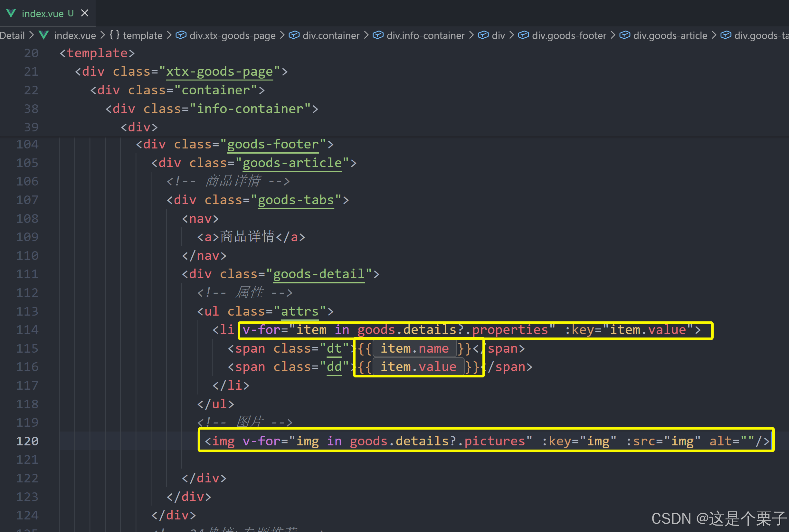The width and height of the screenshot is (789, 532).
Task: Click the curly braces template breadcrumb icon
Action: coord(115,35)
